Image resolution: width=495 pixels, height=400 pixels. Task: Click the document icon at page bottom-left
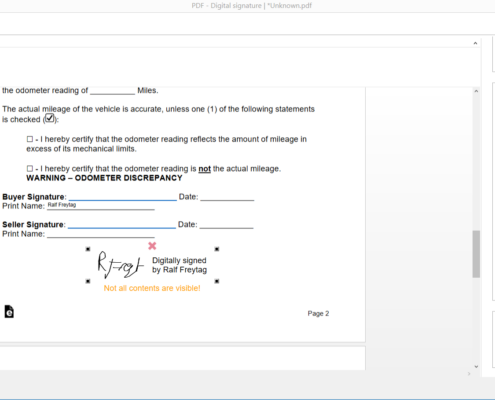click(9, 312)
